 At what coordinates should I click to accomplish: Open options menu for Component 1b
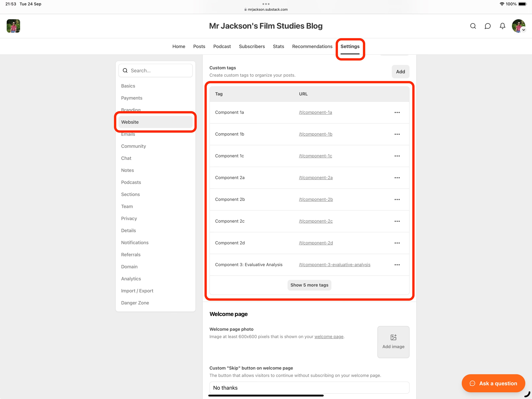tap(397, 134)
